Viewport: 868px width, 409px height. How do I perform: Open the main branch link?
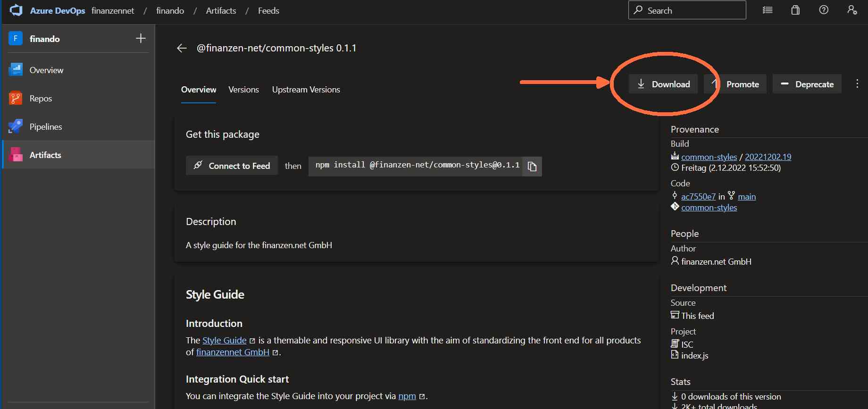747,196
